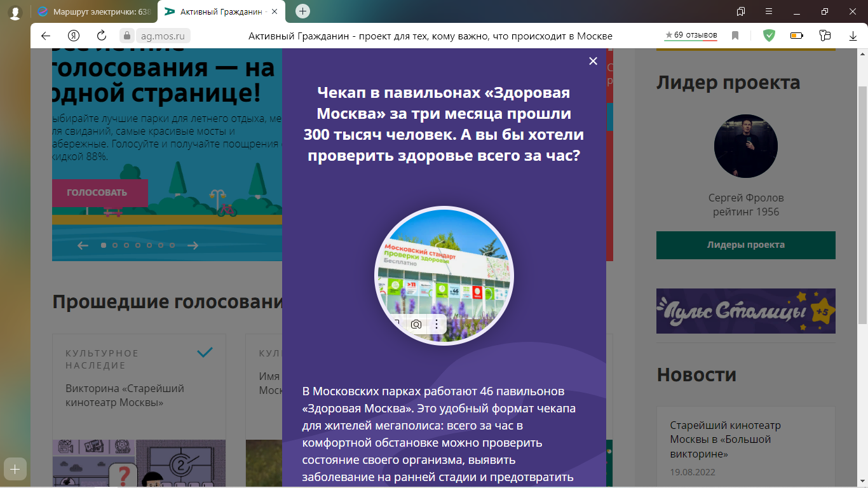Click the Лидер проекта heading
Screen dimensions: 868x488
(x=728, y=83)
